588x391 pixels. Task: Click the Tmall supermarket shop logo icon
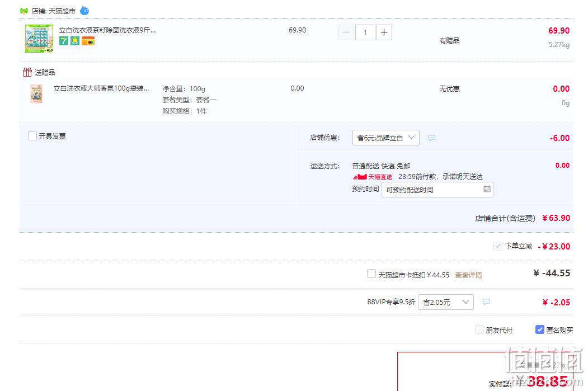24,11
